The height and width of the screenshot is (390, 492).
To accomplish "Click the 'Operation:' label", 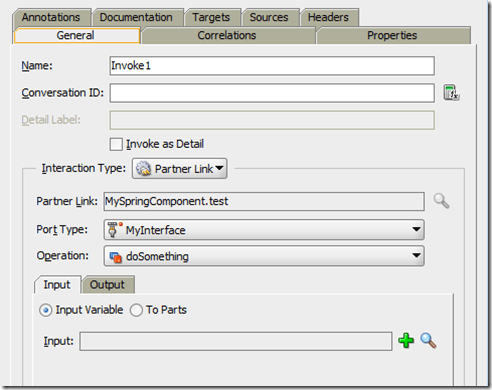I will click(x=63, y=256).
